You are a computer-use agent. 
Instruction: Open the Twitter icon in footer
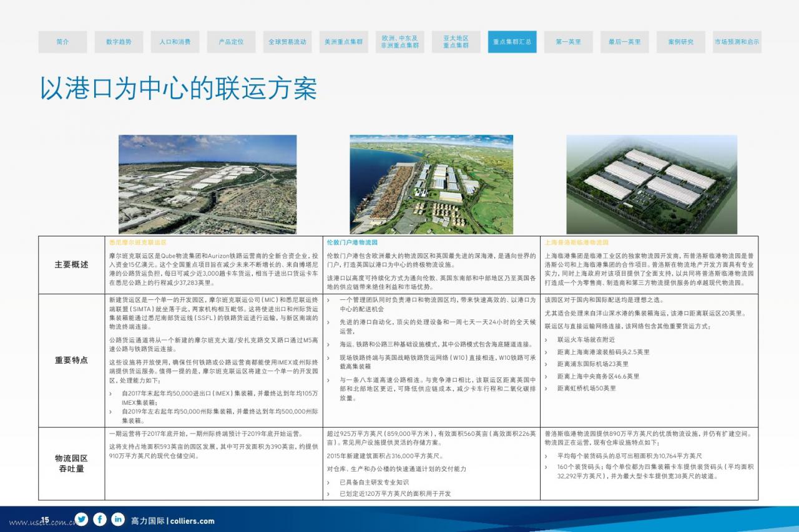82,520
